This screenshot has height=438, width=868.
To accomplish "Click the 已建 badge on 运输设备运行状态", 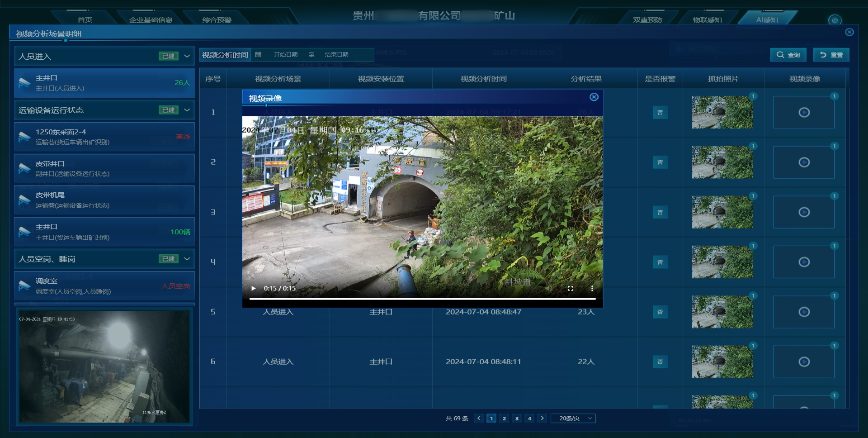I will [x=168, y=110].
